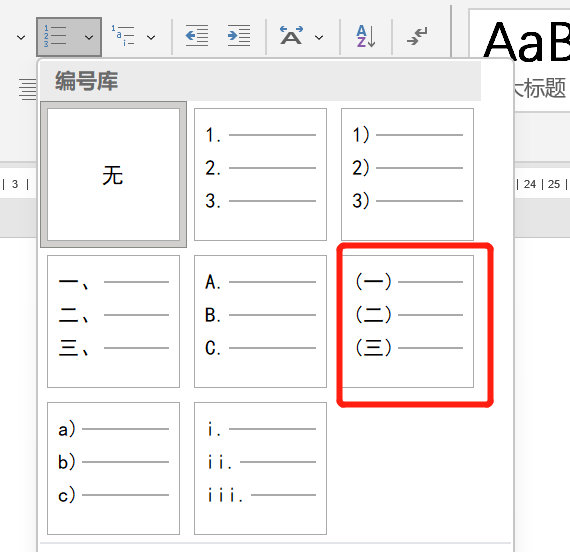This screenshot has width=570, height=552.
Task: Open the numbering list dropdown arrow
Action: tap(89, 37)
